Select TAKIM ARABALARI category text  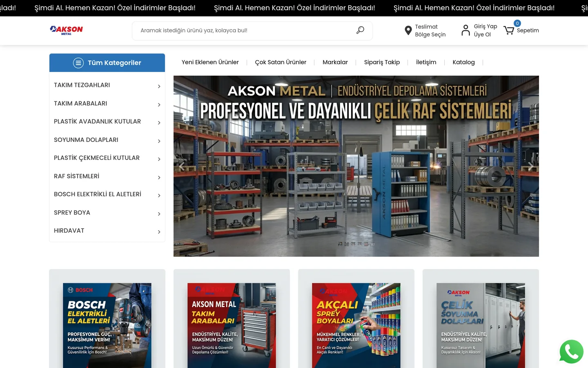pos(80,103)
